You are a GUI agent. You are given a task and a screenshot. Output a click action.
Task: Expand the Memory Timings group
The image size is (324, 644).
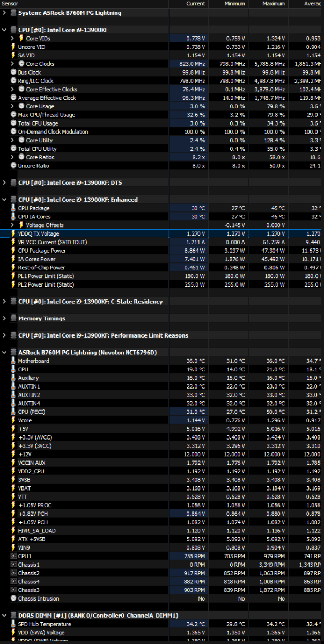pos(5,318)
